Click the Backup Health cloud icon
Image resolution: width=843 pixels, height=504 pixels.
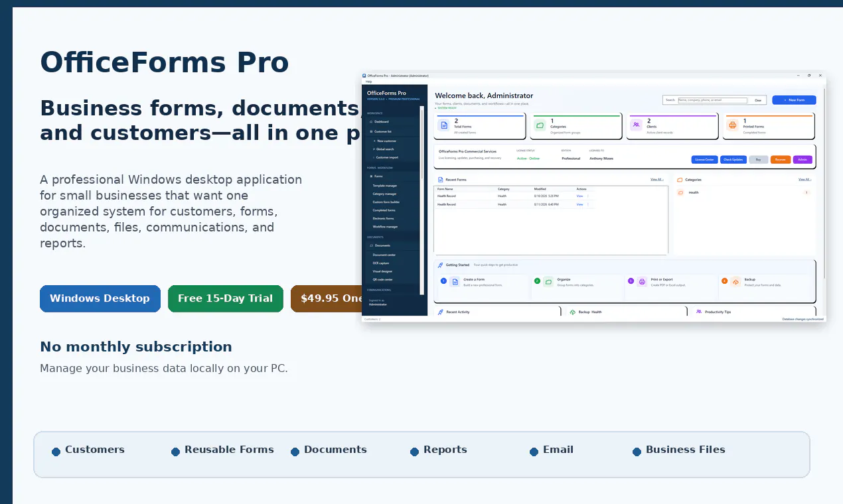tap(573, 312)
